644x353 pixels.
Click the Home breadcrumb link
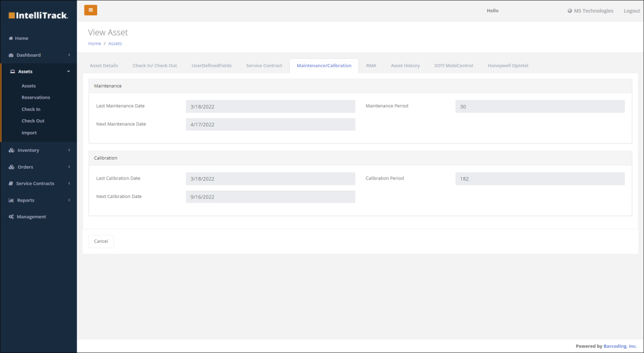(x=94, y=44)
